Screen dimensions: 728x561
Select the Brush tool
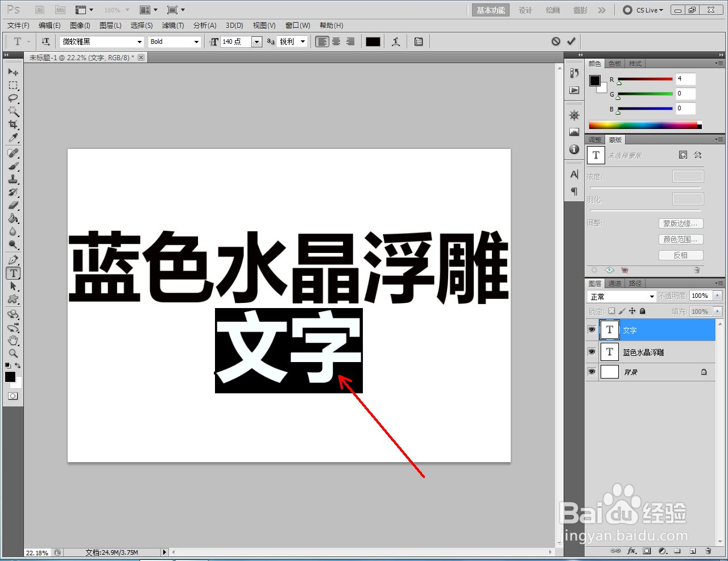click(x=13, y=166)
